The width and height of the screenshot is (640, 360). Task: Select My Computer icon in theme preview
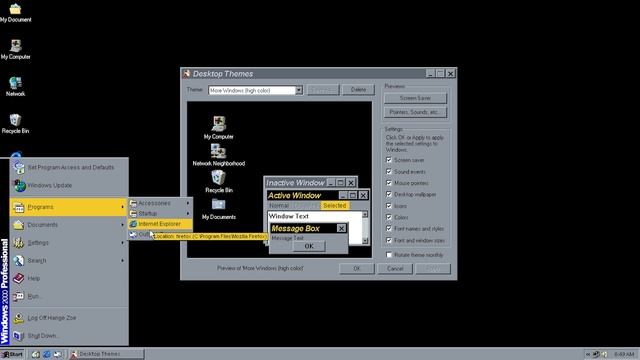[218, 128]
